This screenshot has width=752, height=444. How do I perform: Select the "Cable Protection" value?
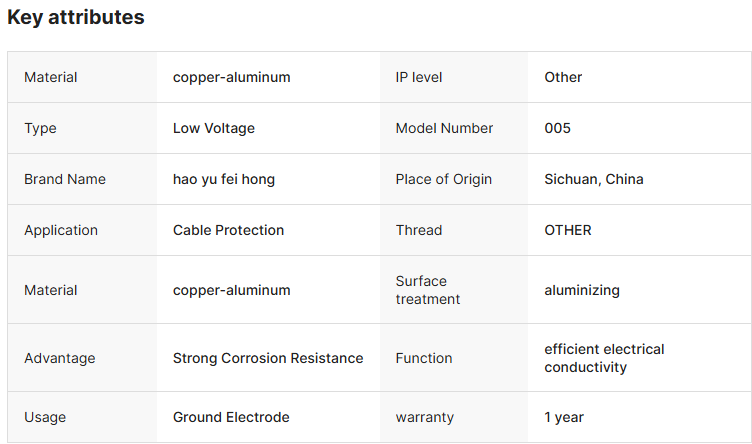pyautogui.click(x=228, y=230)
